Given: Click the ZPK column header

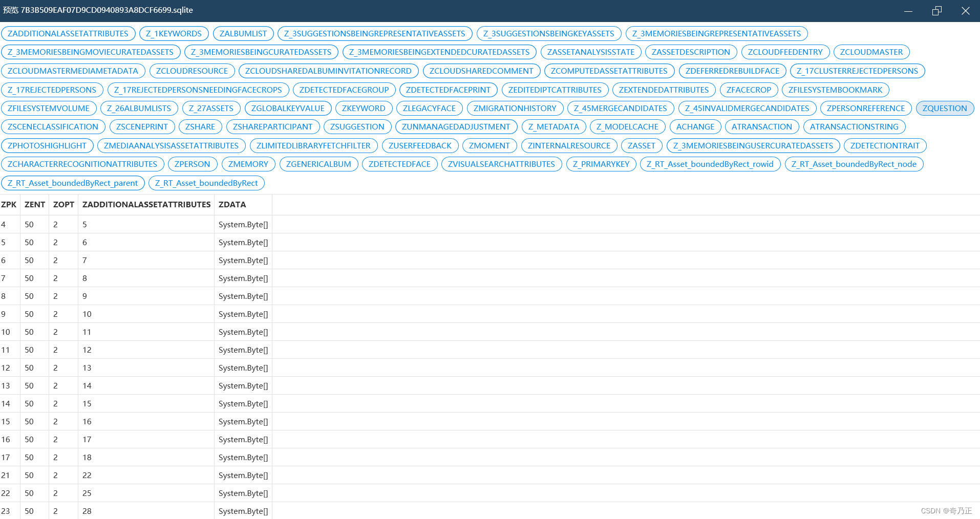Looking at the screenshot, I should 9,205.
